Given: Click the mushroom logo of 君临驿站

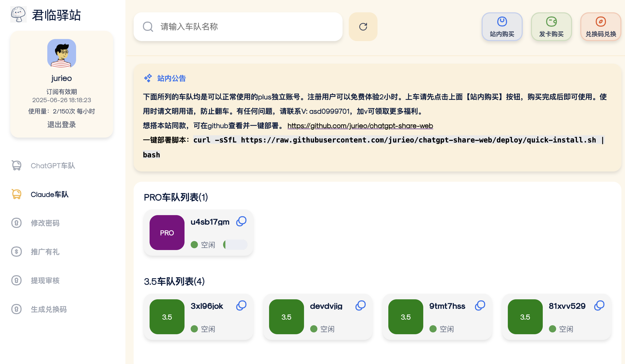Looking at the screenshot, I should click(x=18, y=15).
